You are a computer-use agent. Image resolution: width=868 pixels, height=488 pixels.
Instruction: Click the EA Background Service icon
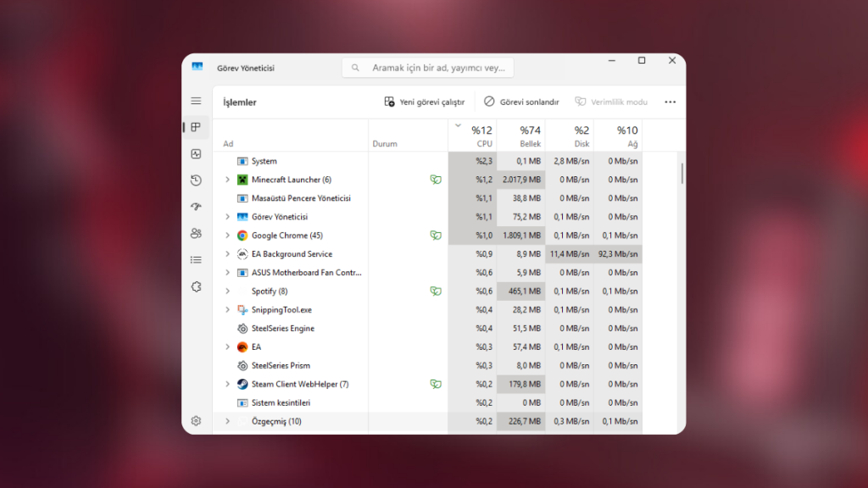(x=242, y=254)
